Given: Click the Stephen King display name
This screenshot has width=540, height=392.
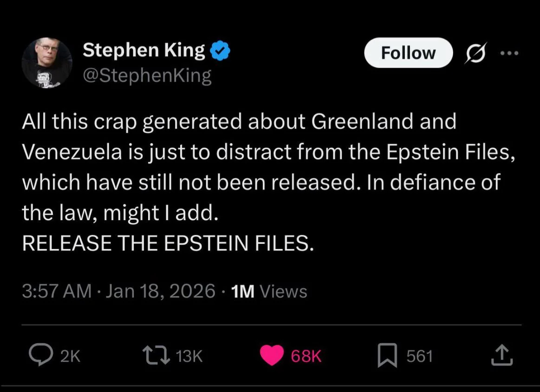Looking at the screenshot, I should 143,51.
